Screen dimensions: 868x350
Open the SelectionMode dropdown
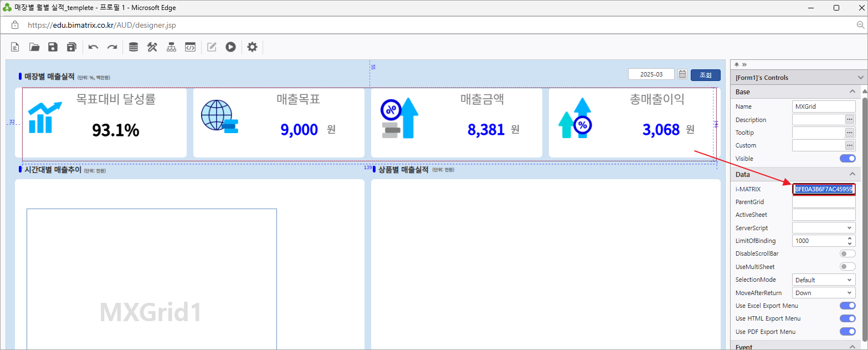[x=824, y=280]
